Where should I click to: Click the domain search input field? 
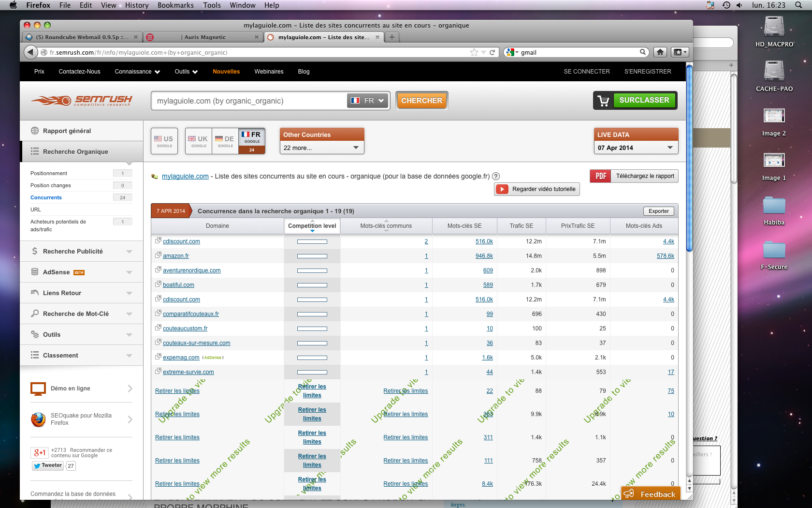[249, 101]
